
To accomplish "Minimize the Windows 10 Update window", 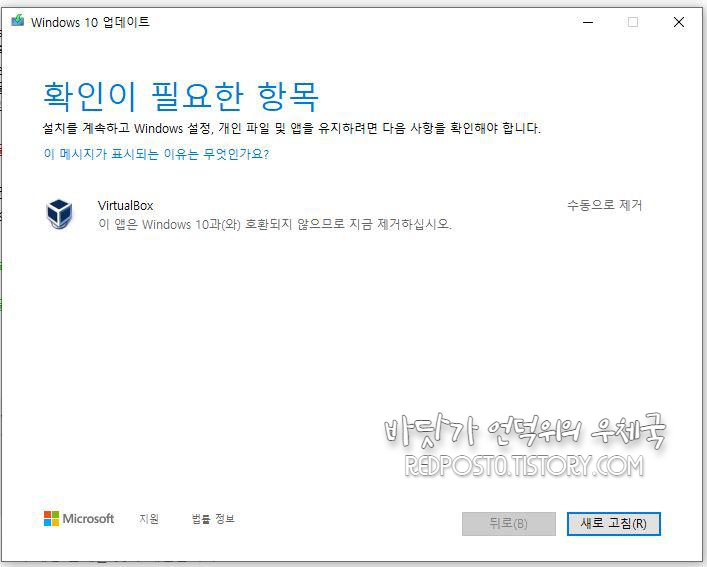I will [x=588, y=22].
